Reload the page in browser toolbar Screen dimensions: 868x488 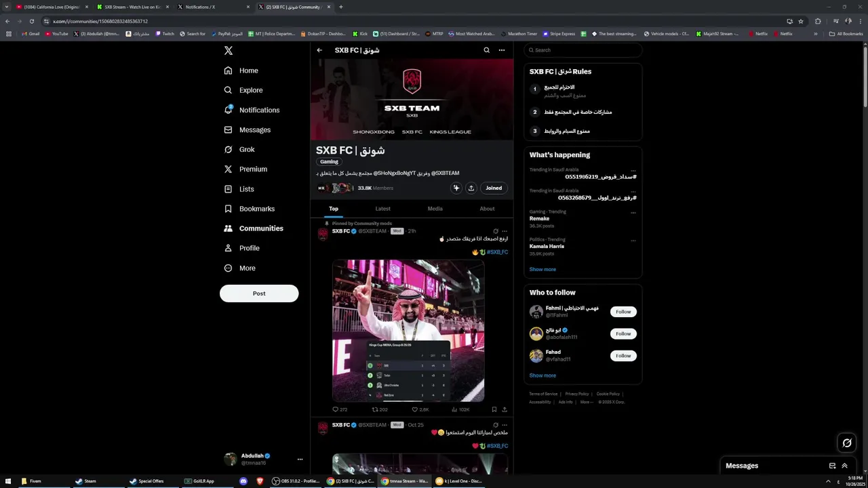[x=31, y=21]
